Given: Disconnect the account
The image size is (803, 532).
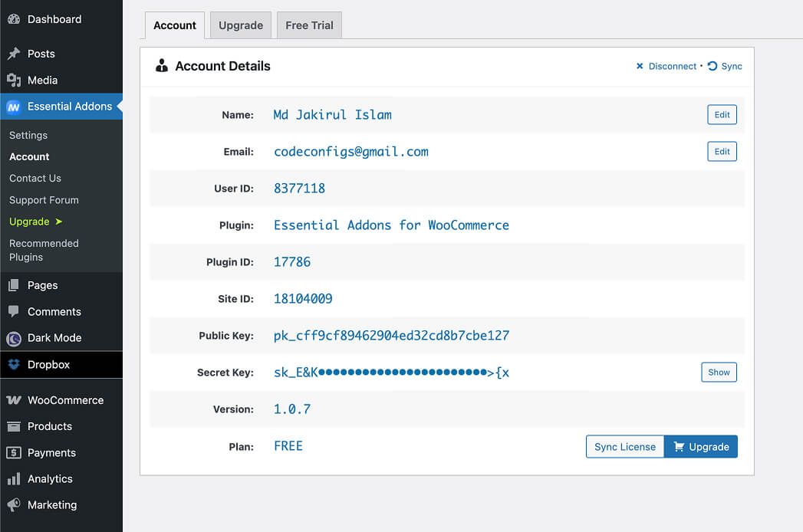Looking at the screenshot, I should point(666,66).
